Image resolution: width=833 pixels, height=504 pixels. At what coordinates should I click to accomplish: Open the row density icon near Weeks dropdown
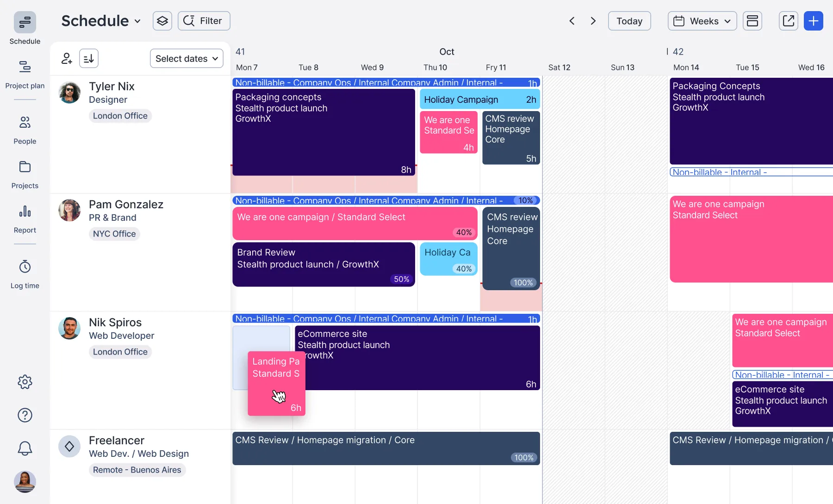point(752,21)
